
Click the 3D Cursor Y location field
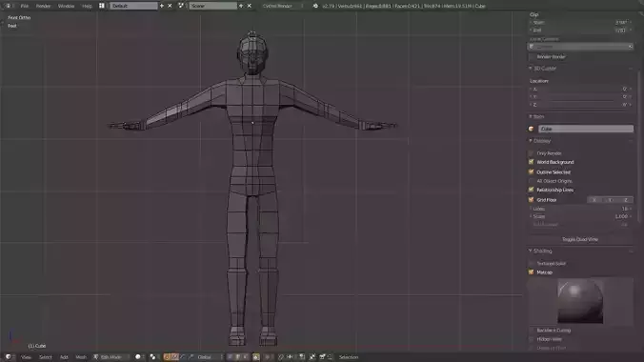pyautogui.click(x=580, y=96)
